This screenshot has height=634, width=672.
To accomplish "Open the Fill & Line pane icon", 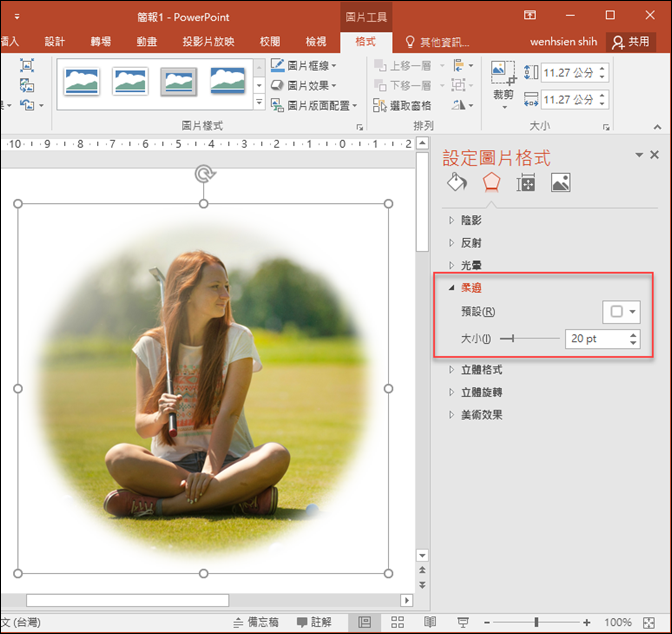I will tap(457, 183).
